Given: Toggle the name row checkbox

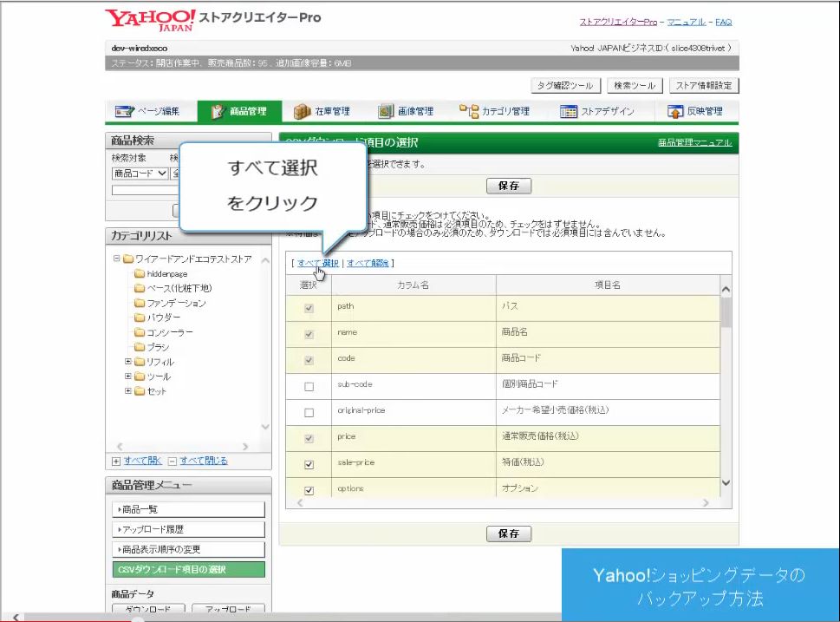Looking at the screenshot, I should coord(309,335).
